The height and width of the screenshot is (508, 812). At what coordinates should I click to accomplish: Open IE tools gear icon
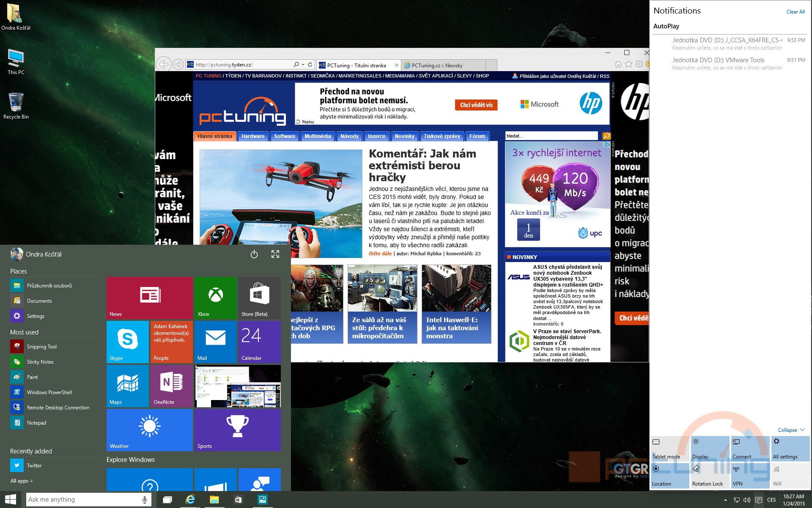pyautogui.click(x=639, y=64)
